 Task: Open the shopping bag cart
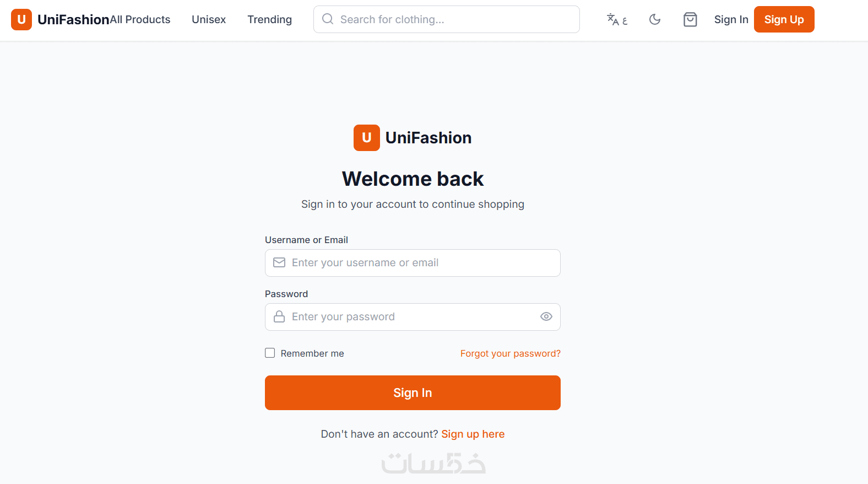(690, 20)
